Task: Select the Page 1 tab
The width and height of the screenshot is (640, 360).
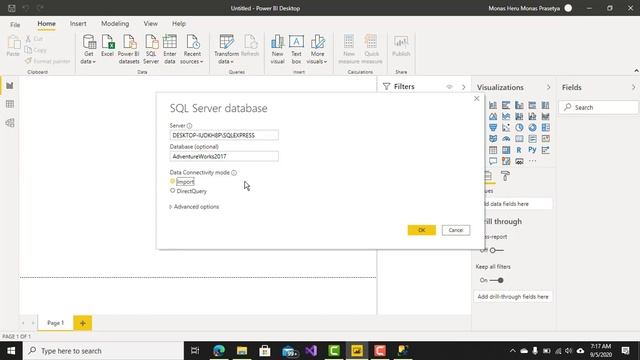Action: click(56, 323)
